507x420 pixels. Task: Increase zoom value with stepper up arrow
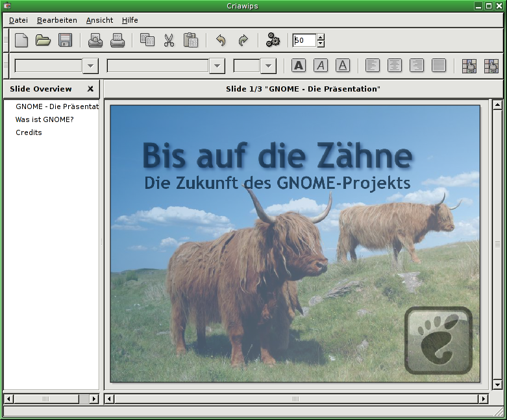[x=321, y=37]
